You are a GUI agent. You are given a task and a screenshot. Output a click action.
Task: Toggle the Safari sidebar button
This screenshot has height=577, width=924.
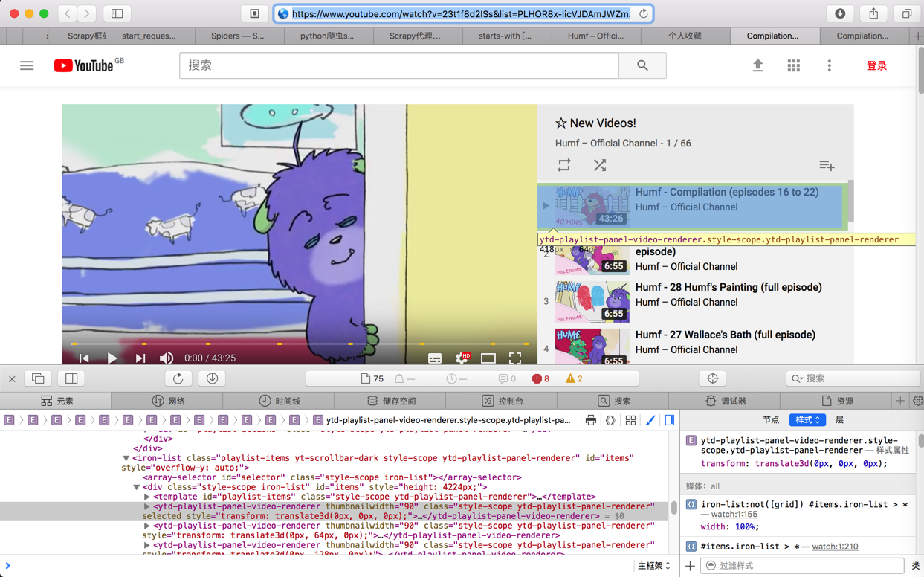coord(117,13)
